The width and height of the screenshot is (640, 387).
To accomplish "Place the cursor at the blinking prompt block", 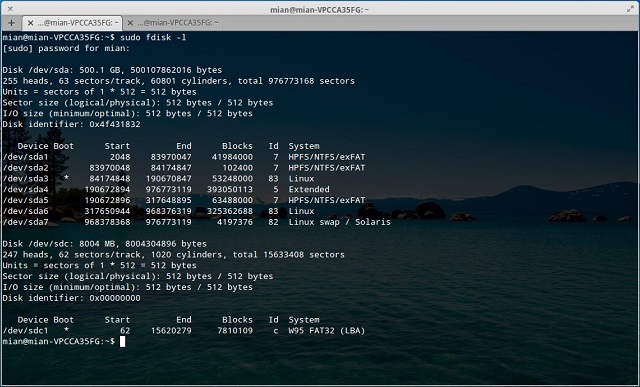I will tap(122, 341).
